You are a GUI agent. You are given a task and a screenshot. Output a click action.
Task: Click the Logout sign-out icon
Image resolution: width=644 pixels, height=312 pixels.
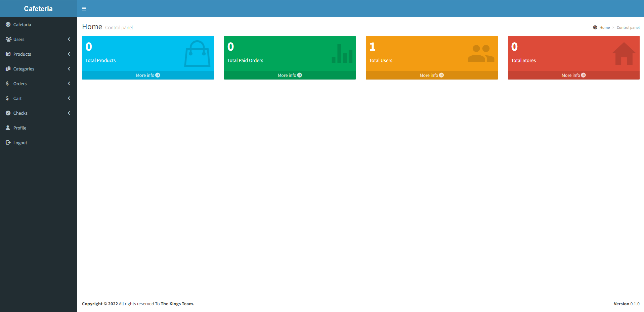coord(7,143)
